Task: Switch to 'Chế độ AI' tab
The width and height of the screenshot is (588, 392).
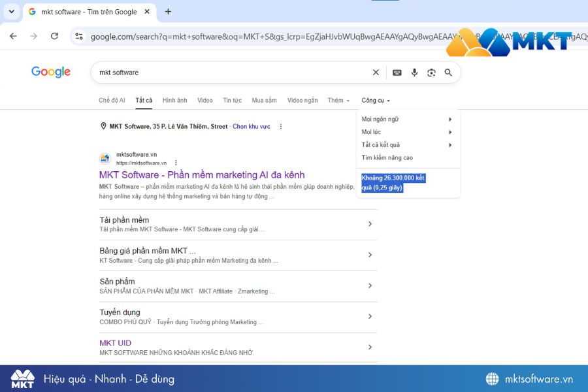Action: [x=112, y=100]
